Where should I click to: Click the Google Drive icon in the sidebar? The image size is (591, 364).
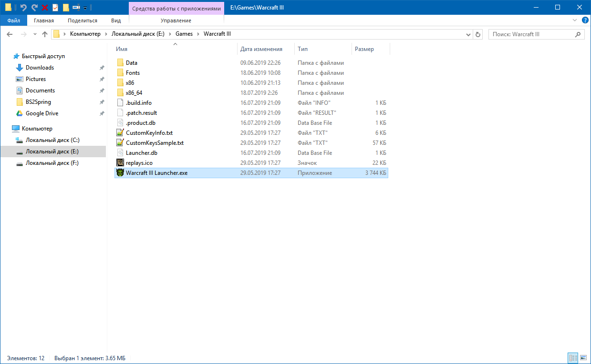tap(20, 113)
